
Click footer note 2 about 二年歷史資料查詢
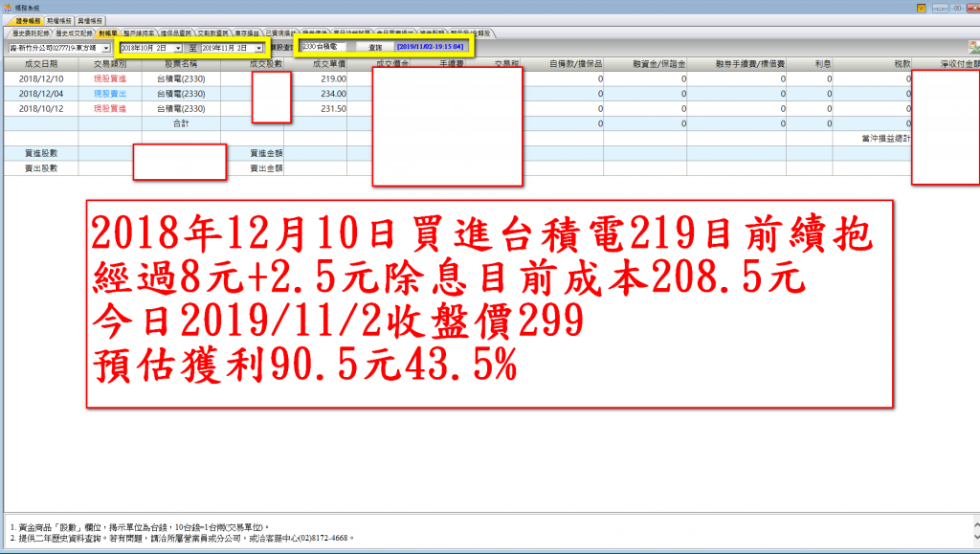click(x=182, y=538)
